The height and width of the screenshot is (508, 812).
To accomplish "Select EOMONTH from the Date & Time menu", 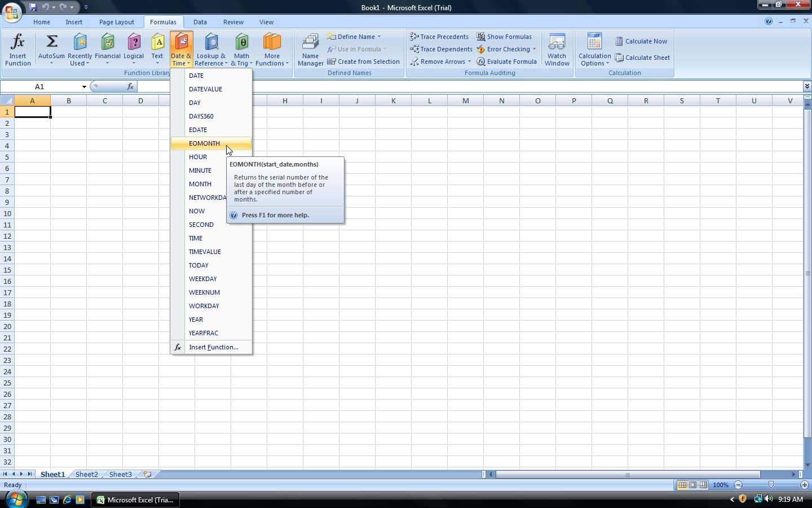I will [204, 143].
